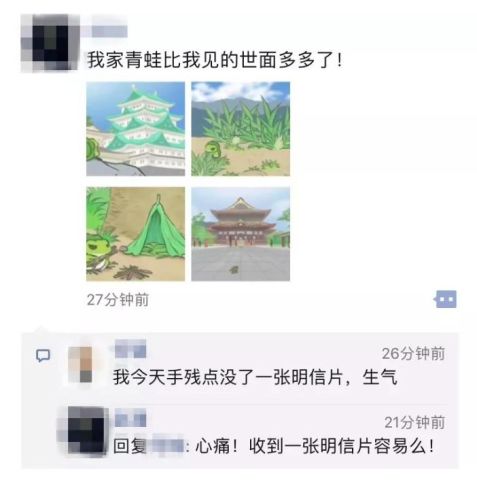Tap the comment about 手残点没了一张明信片

(x=255, y=378)
